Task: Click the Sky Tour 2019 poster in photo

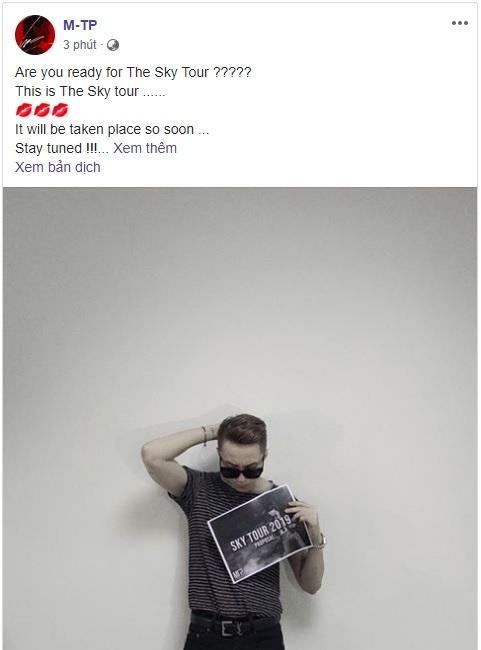Action: point(259,534)
